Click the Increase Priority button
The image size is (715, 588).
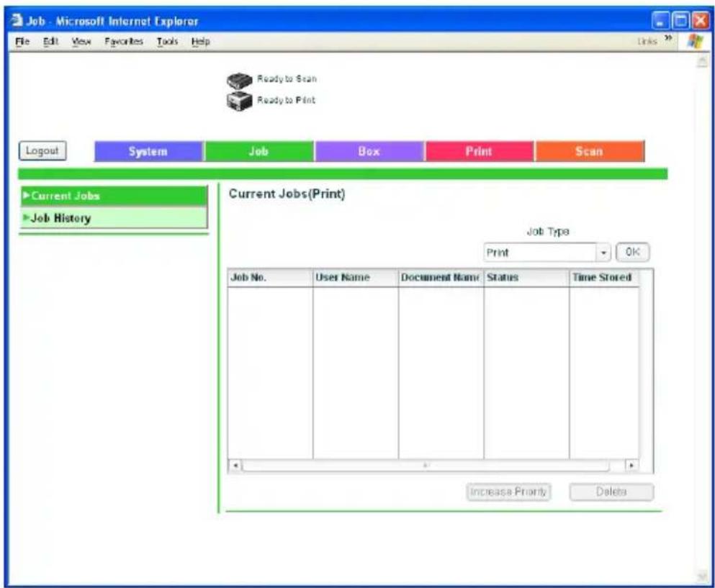pyautogui.click(x=508, y=492)
